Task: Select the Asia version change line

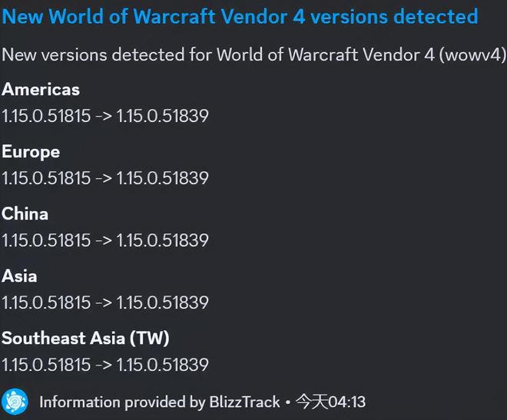Action: (105, 303)
